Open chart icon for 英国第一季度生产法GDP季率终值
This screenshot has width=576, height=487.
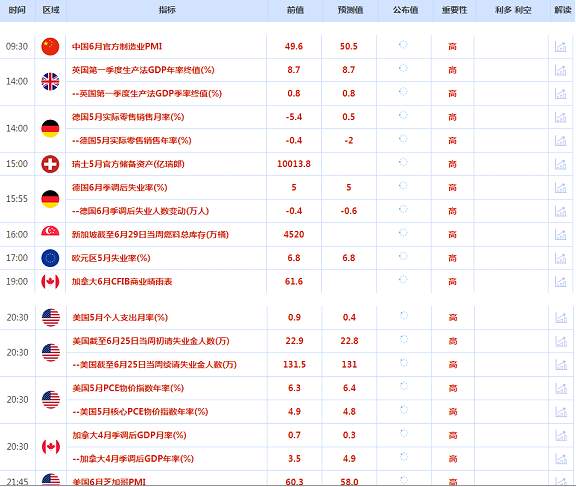(x=560, y=94)
